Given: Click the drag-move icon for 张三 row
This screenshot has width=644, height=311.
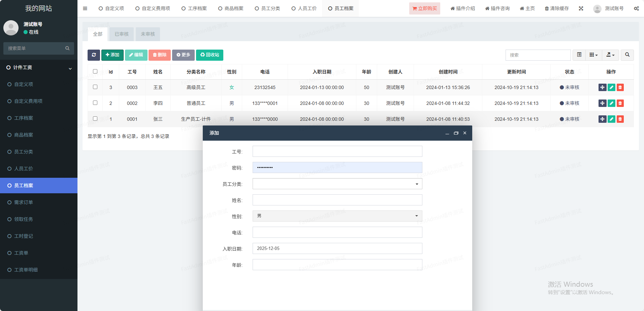Looking at the screenshot, I should click(602, 119).
